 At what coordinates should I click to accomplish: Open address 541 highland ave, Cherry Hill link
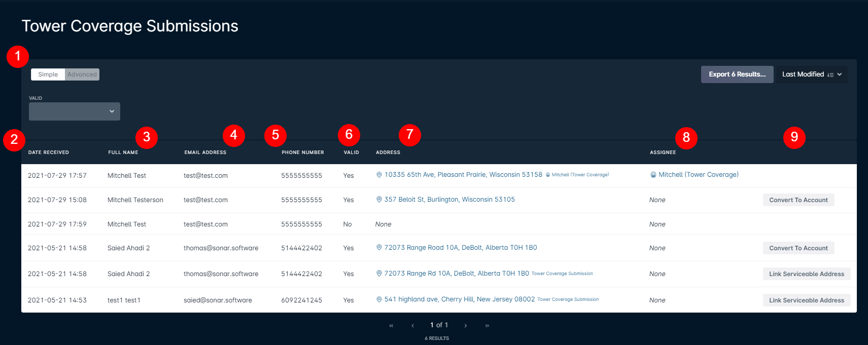460,299
